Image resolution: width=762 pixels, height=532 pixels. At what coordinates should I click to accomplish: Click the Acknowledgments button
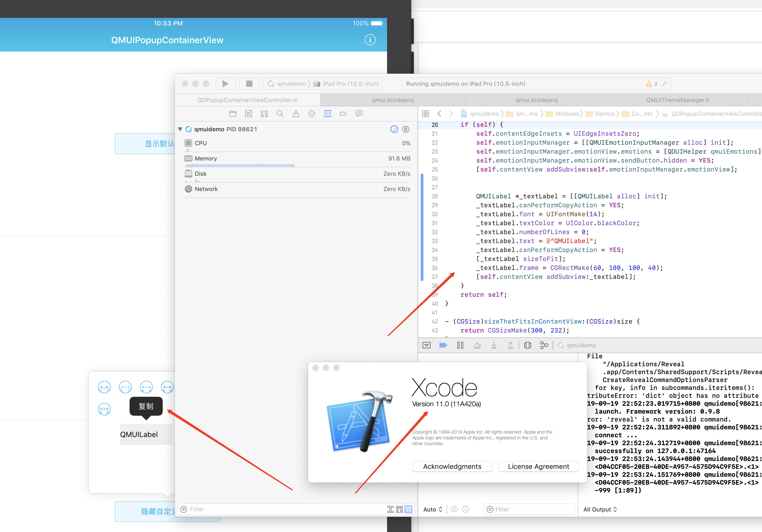tap(452, 466)
